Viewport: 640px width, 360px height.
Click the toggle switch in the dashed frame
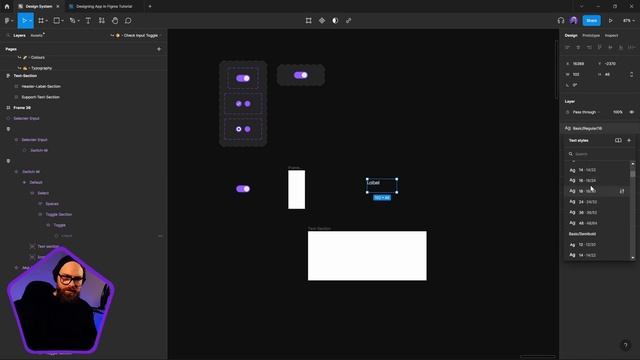click(301, 75)
